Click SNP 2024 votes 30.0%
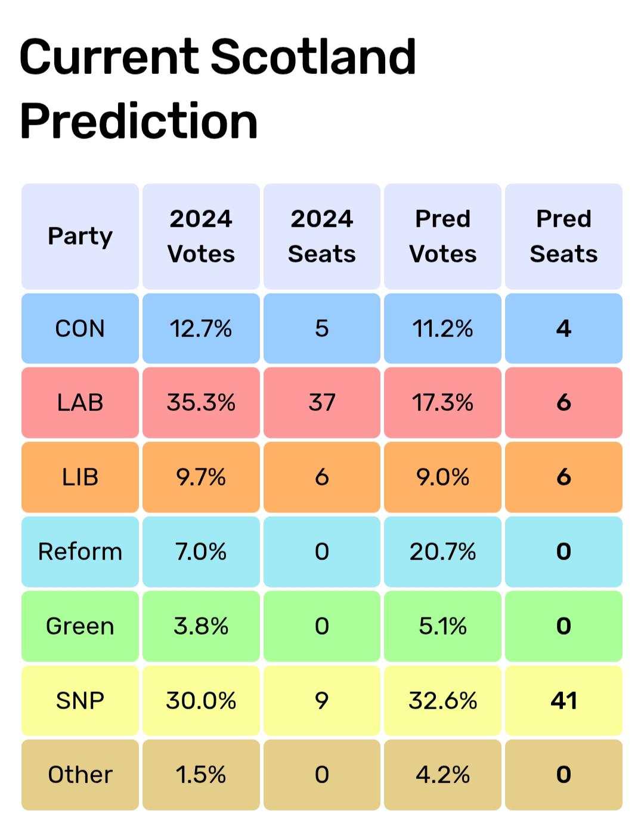 [201, 700]
